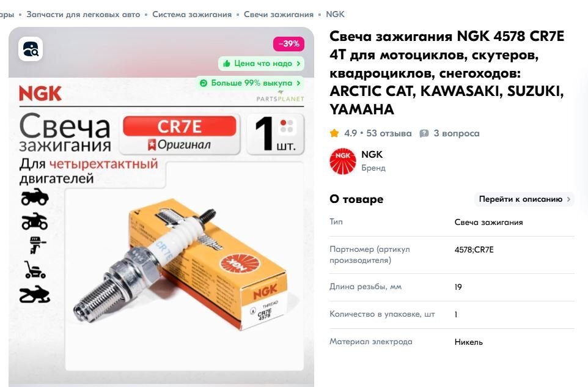Click the PartsPlanet seller logo

(280, 97)
